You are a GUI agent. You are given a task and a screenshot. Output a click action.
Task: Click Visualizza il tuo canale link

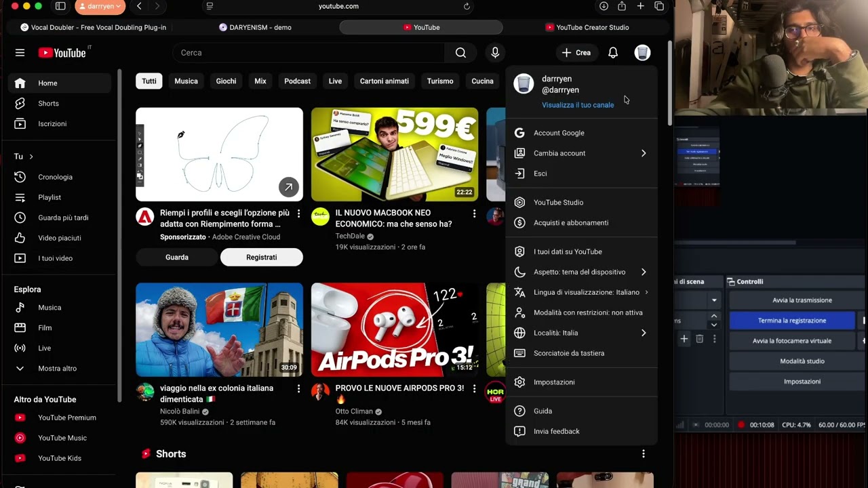coord(578,105)
